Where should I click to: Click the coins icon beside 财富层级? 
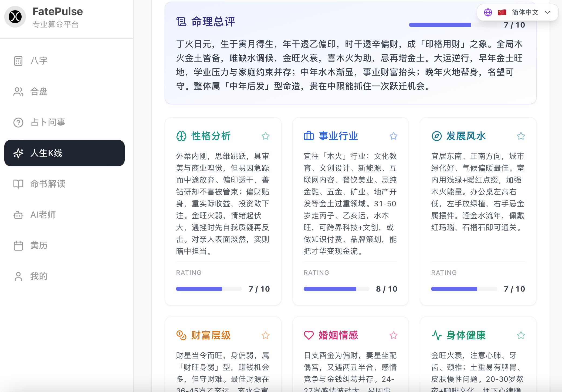[x=181, y=335]
